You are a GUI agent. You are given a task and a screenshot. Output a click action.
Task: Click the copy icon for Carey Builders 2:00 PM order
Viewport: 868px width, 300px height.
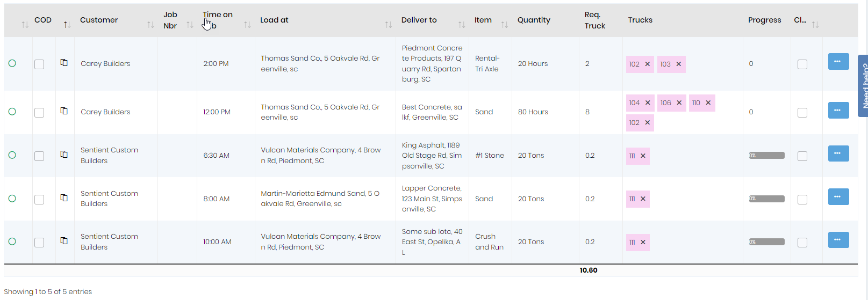[x=64, y=63]
